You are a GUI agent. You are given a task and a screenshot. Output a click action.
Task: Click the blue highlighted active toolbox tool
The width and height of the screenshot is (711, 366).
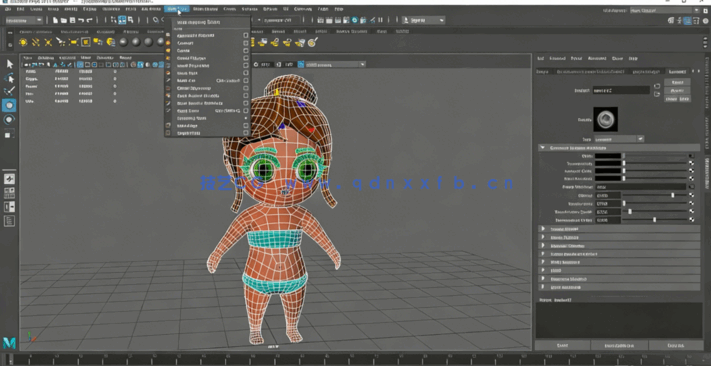click(x=10, y=105)
